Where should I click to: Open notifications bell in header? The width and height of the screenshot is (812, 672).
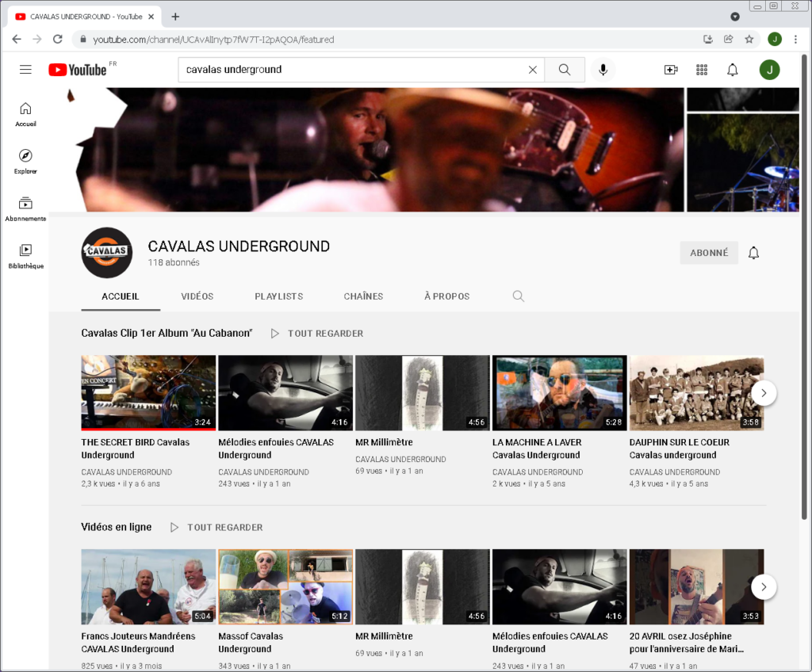[732, 70]
